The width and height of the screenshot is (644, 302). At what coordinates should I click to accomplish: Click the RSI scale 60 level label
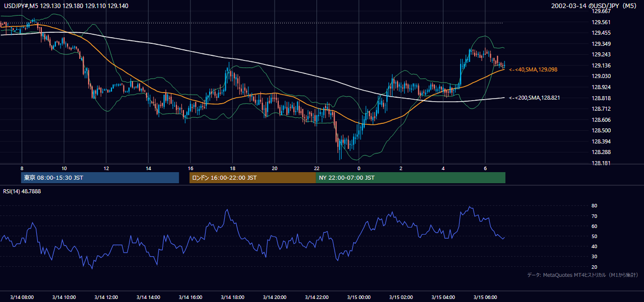(595, 226)
